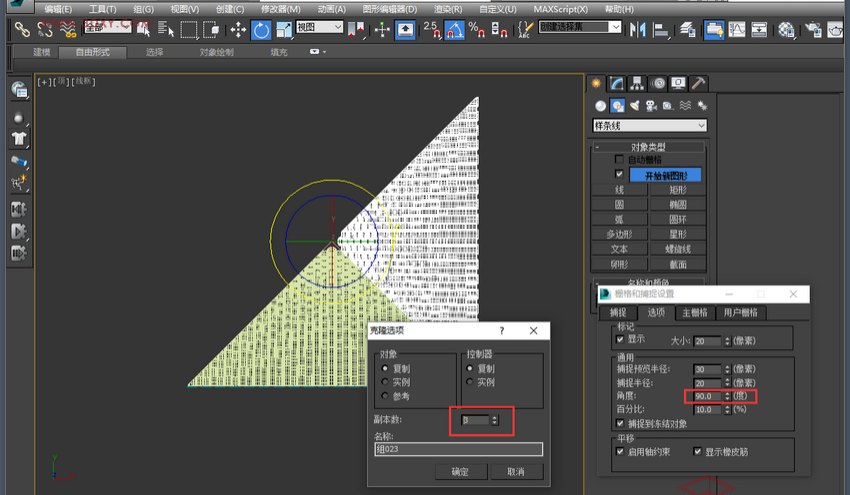Image resolution: width=850 pixels, height=495 pixels.
Task: Select the Lights category icon
Action: 635,106
